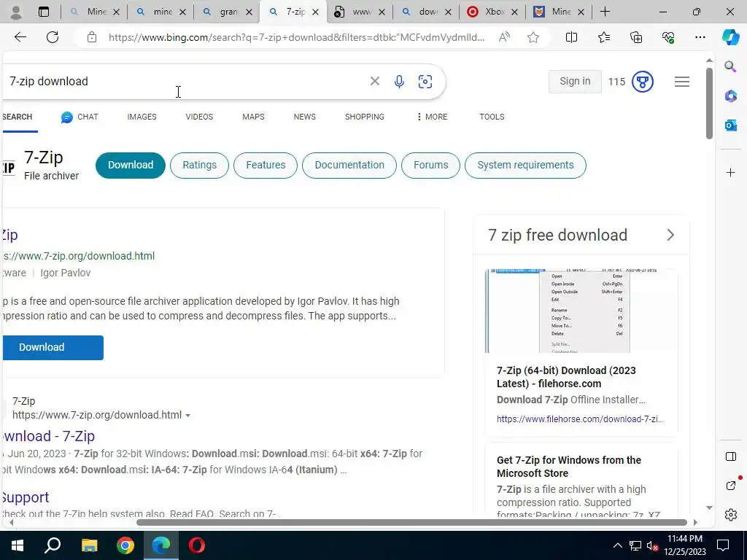Select the Download pill filter
The image size is (747, 560).
pos(131,166)
